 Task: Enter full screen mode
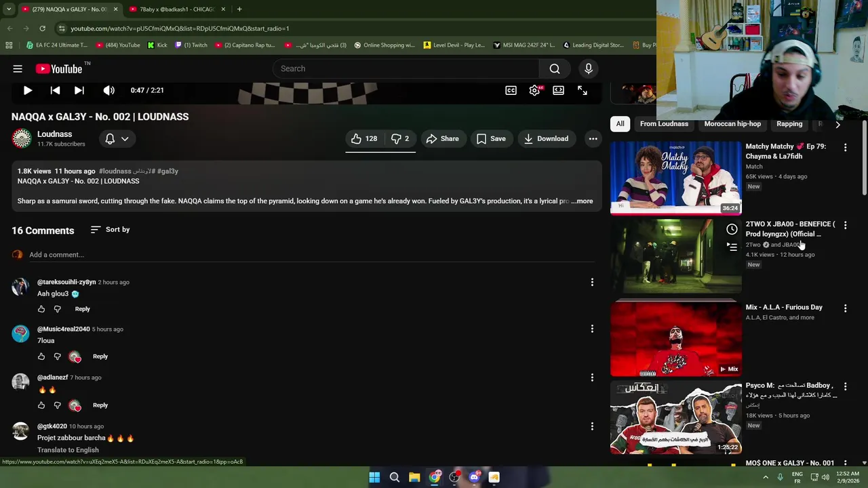pyautogui.click(x=582, y=90)
